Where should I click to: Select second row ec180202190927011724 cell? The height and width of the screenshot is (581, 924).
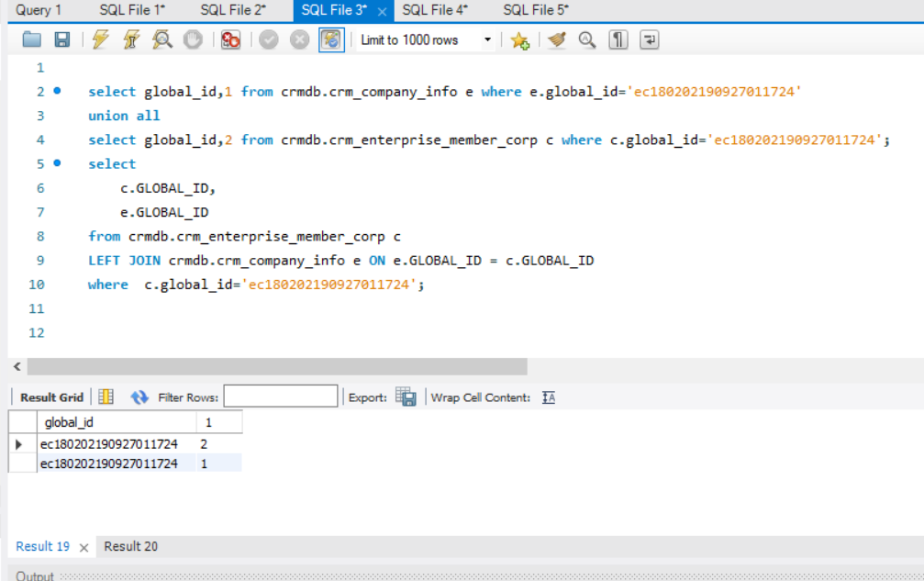[117, 464]
